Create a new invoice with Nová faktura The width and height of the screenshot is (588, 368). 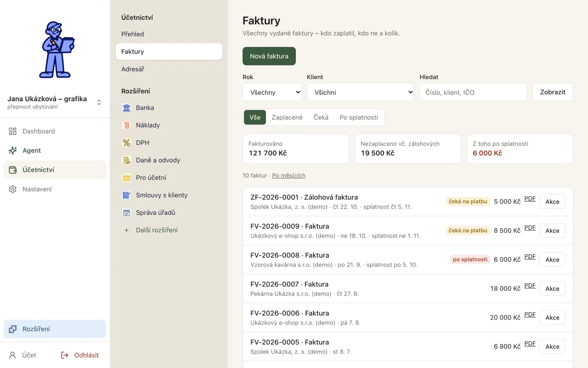pos(269,56)
